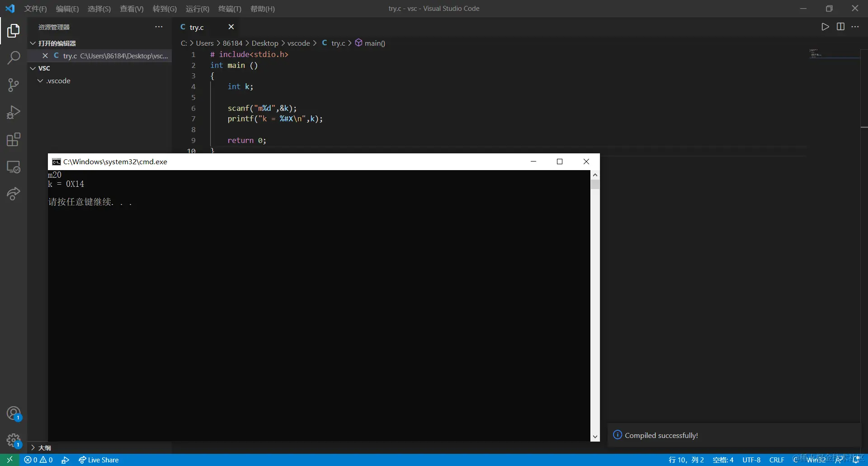The width and height of the screenshot is (868, 466).
Task: Open the Search view
Action: pyautogui.click(x=14, y=58)
